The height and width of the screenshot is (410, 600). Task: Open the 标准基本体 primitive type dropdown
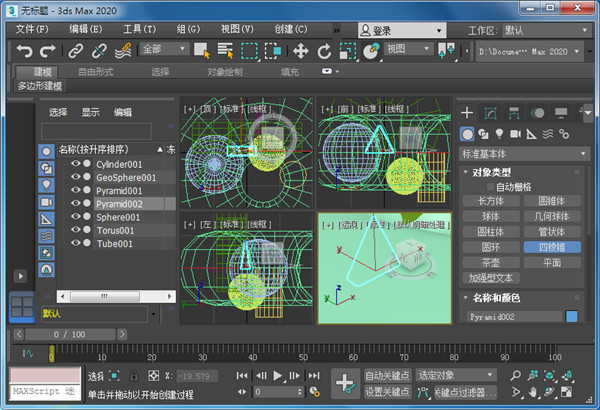[524, 154]
